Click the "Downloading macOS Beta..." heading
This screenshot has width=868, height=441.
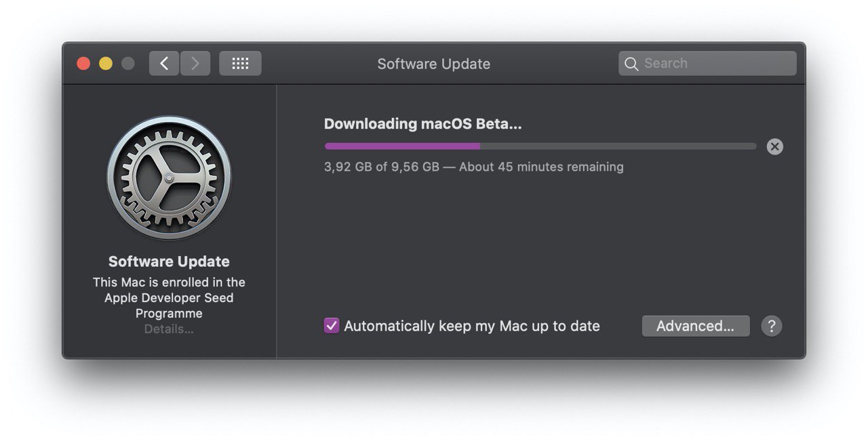(422, 124)
